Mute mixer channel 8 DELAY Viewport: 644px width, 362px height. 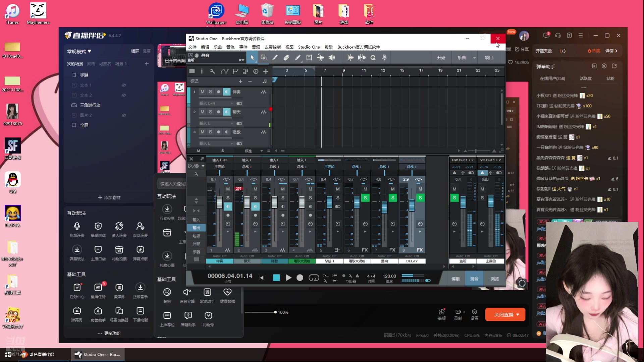coord(420,189)
